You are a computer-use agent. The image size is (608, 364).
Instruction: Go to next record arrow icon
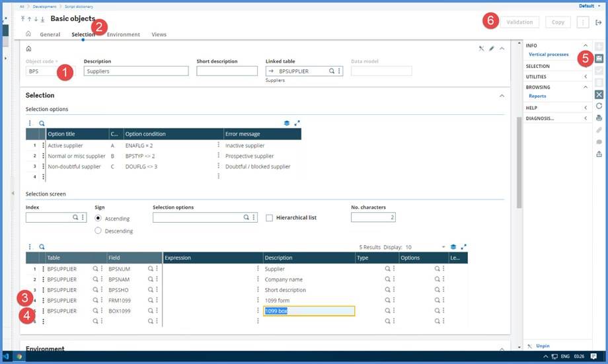[36, 18]
